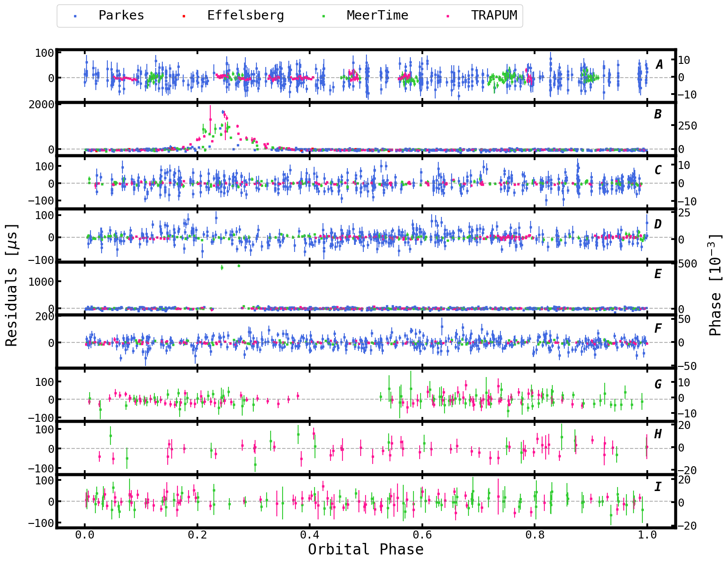Click the panel G label
The width and height of the screenshot is (728, 562).
(x=657, y=385)
